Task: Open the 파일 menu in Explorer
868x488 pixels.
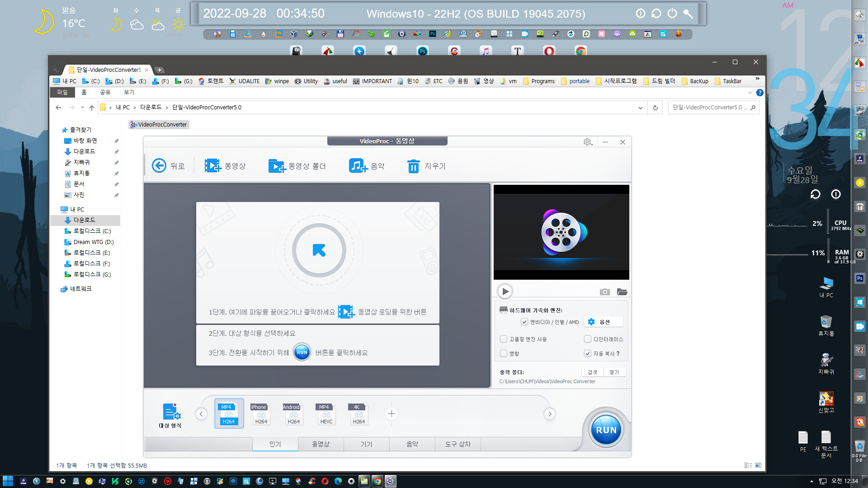Action: [x=62, y=92]
